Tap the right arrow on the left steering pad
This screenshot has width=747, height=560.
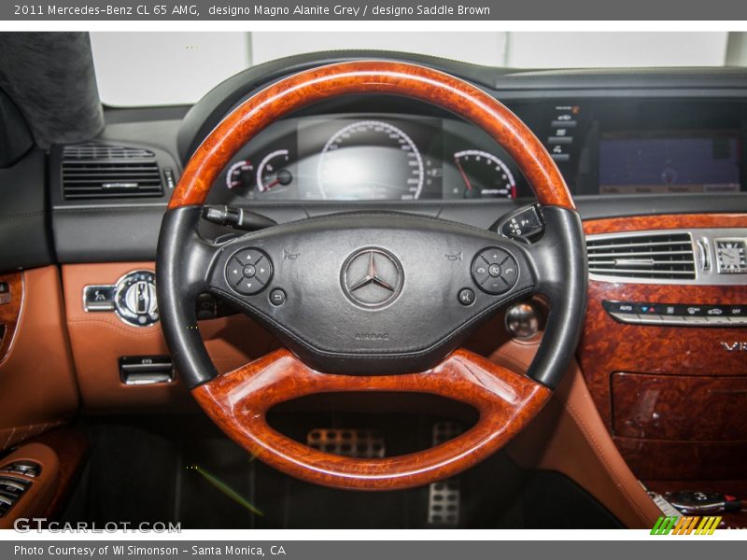click(x=263, y=271)
